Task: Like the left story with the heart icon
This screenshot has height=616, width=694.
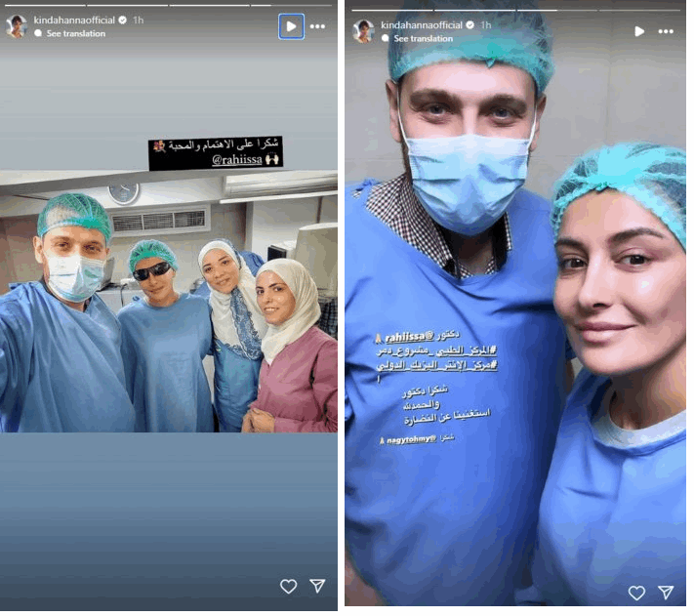Action: point(288,586)
